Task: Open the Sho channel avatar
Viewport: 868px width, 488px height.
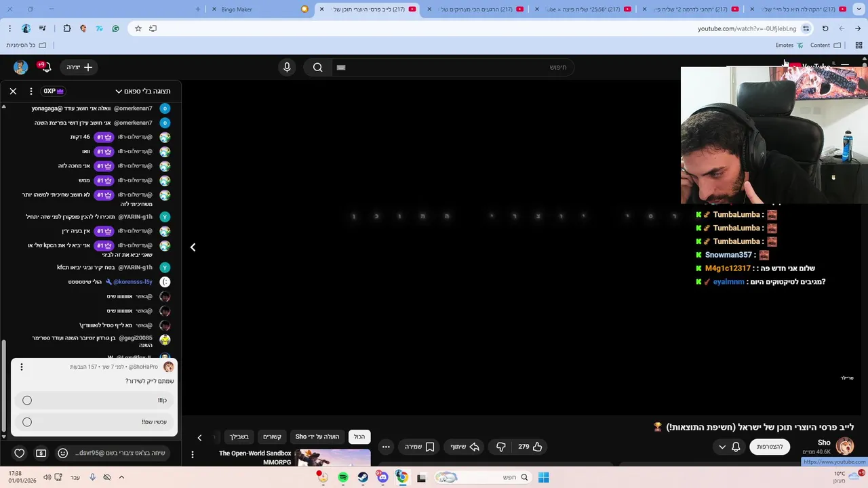Action: [845, 446]
